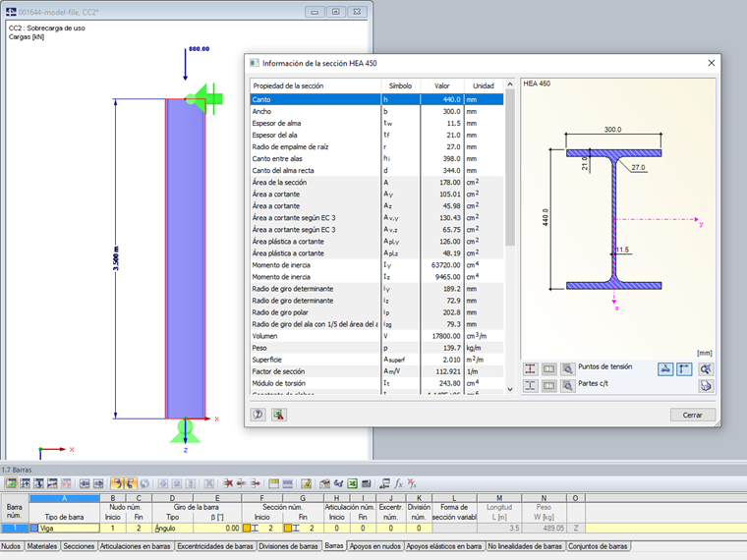This screenshot has width=747, height=560.
Task: Click the blue column member in model view
Action: click(186, 258)
